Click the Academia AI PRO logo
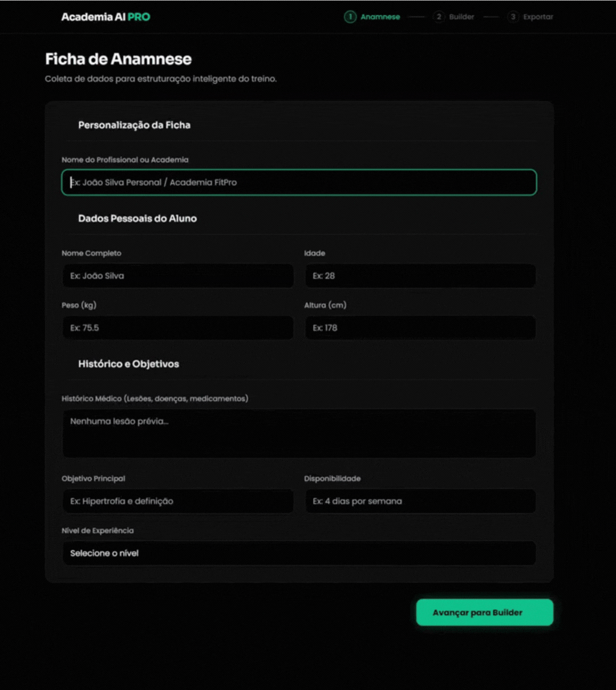 [x=106, y=17]
